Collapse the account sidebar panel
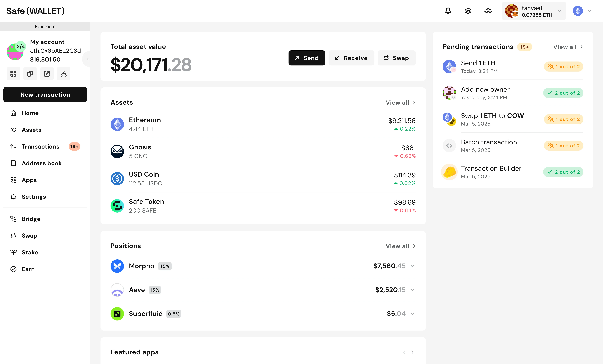 click(x=87, y=59)
